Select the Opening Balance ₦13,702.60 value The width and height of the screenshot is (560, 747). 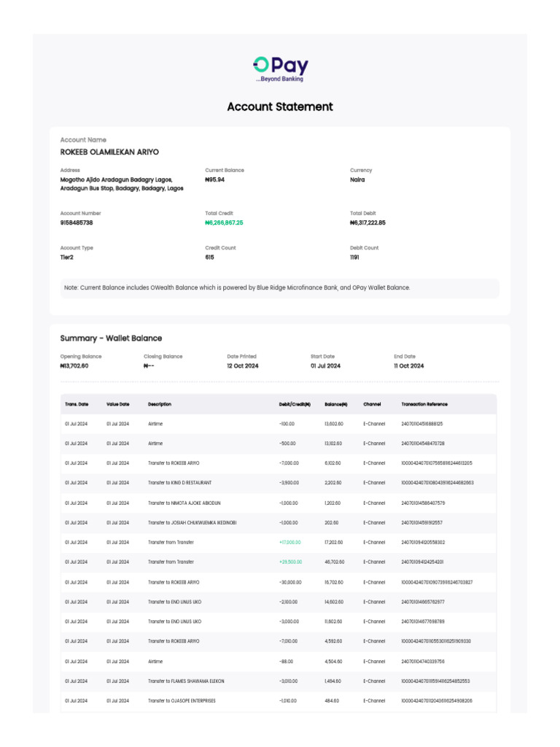tap(74, 365)
